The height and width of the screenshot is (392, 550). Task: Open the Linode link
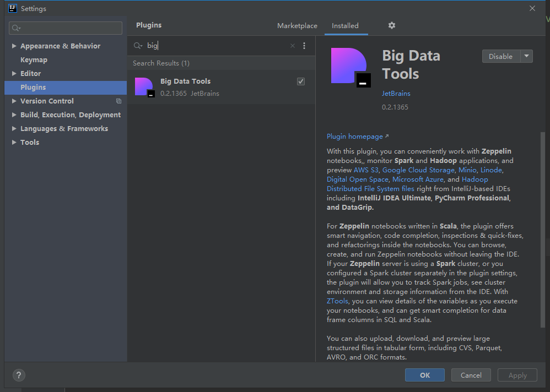491,170
